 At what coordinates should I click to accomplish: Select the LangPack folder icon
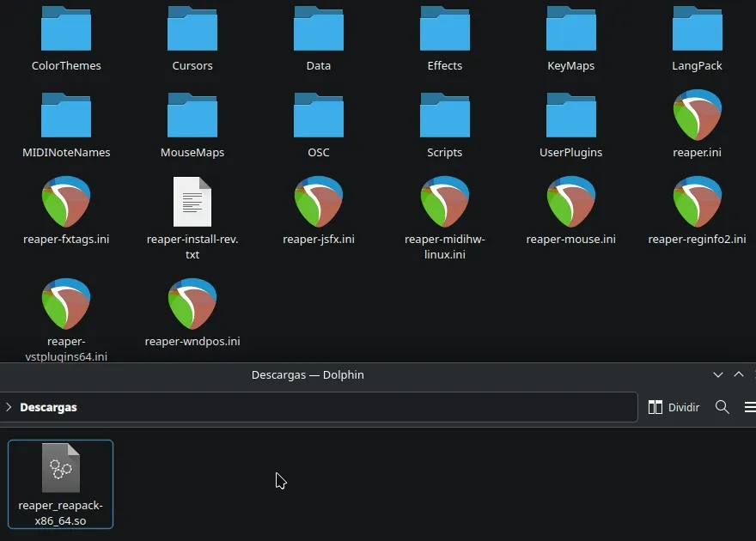click(698, 28)
